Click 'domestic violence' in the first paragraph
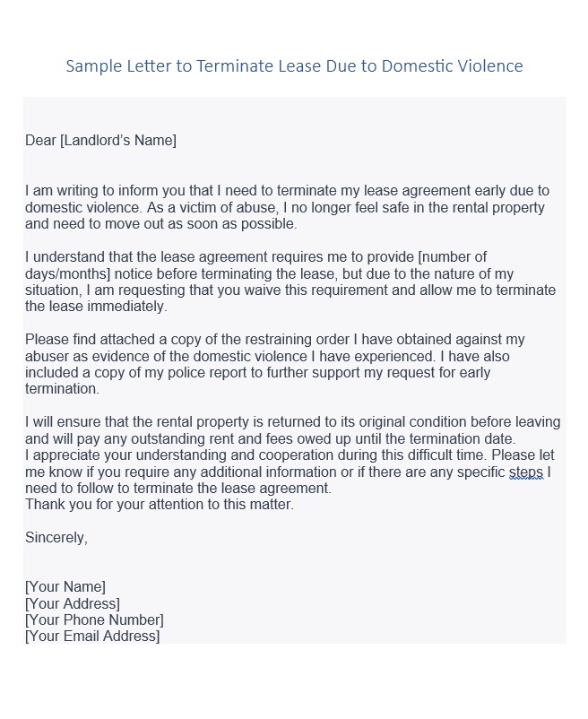588x719 pixels. (84, 207)
